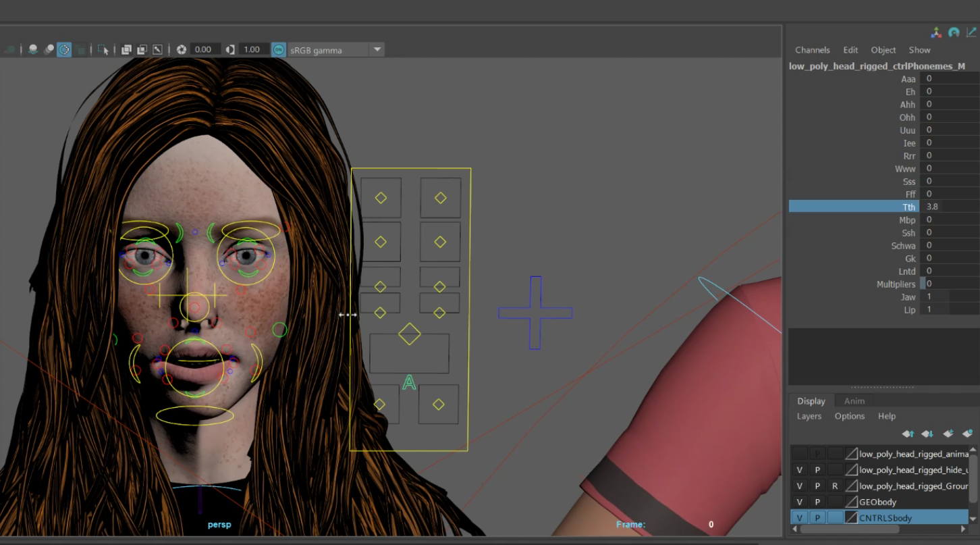This screenshot has height=545, width=980.
Task: Click create new empty layer icon
Action: (x=948, y=434)
